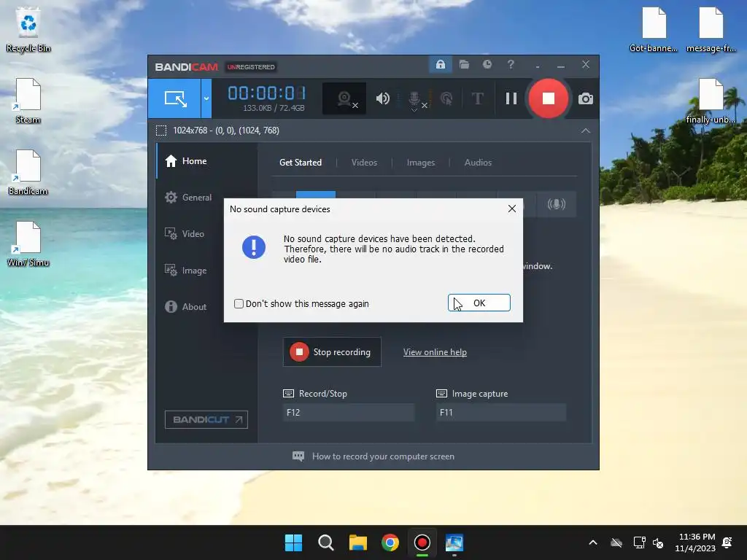Viewport: 747px width, 560px height.
Task: Click the UNREGISTERED badge
Action: [251, 67]
